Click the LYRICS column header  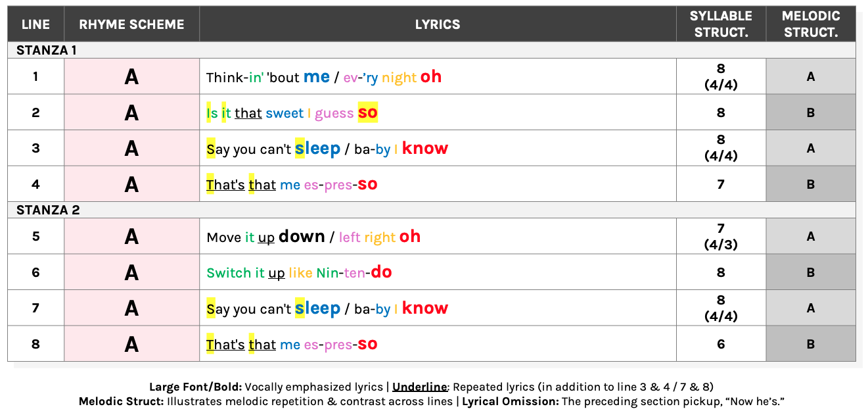(438, 24)
